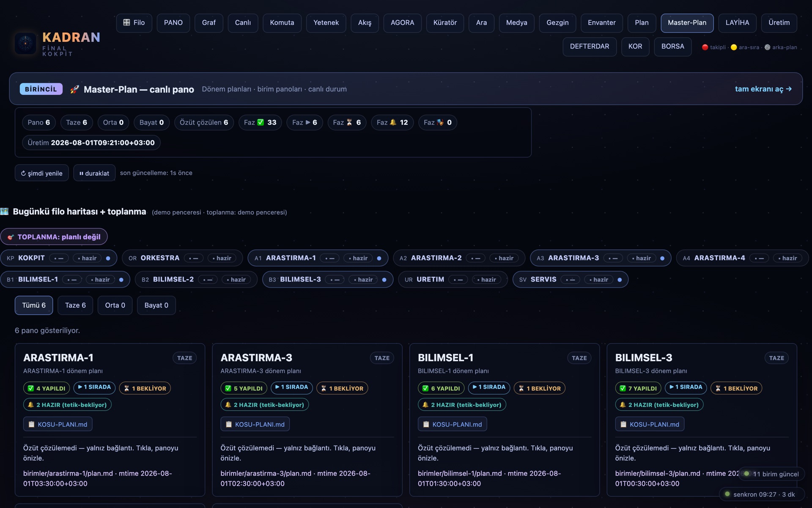Click the KADRAN logo icon
The width and height of the screenshot is (812, 508).
coord(25,43)
